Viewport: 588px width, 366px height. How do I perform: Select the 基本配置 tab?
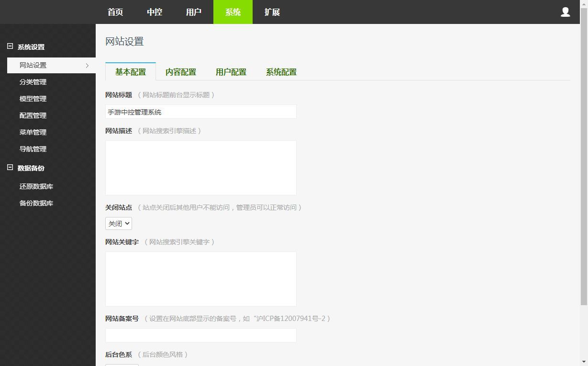[130, 72]
